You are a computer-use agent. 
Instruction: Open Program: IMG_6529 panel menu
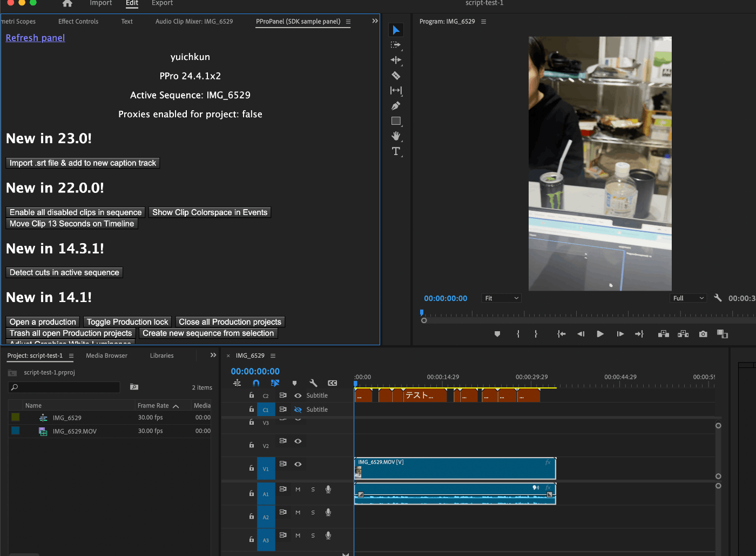[483, 22]
